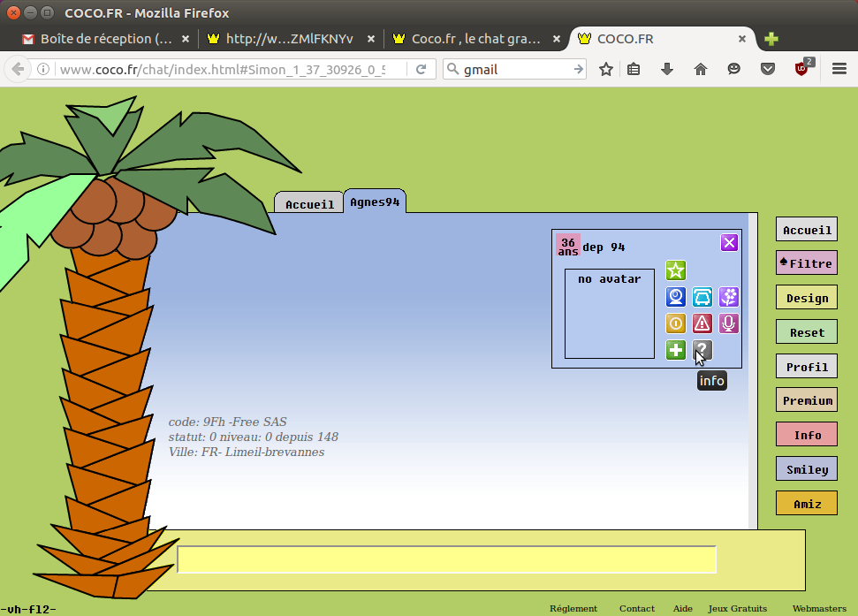858x616 pixels.
Task: Click the orange power icon in profile card
Action: (676, 323)
